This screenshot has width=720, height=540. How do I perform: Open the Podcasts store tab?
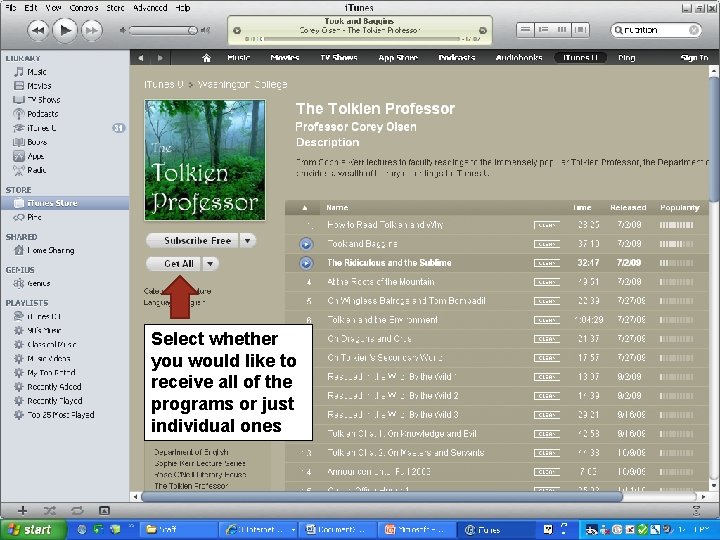point(456,58)
